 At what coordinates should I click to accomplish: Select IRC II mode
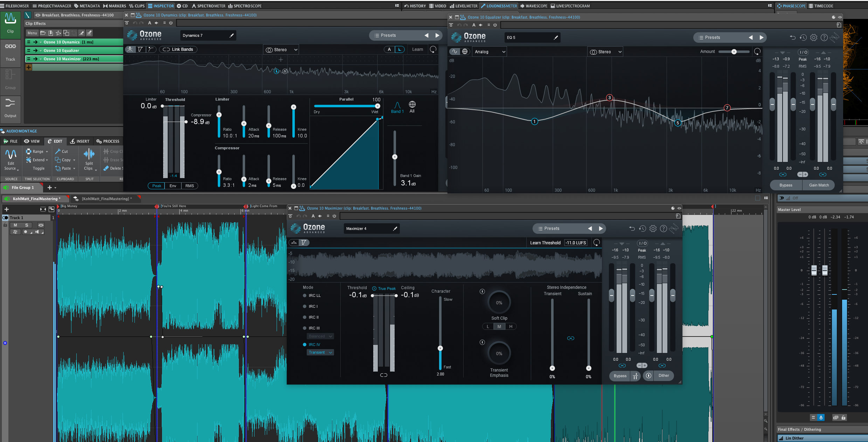pos(311,317)
